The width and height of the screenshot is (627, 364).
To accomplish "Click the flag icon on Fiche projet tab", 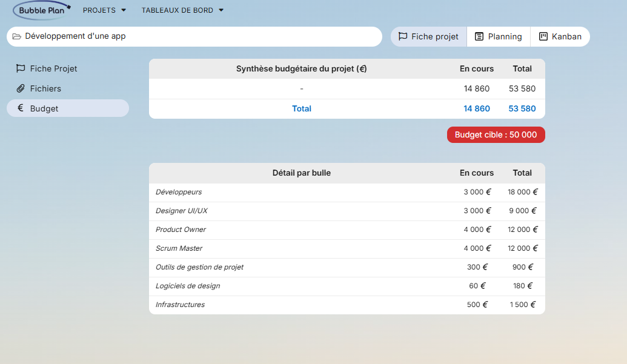I will pyautogui.click(x=403, y=36).
